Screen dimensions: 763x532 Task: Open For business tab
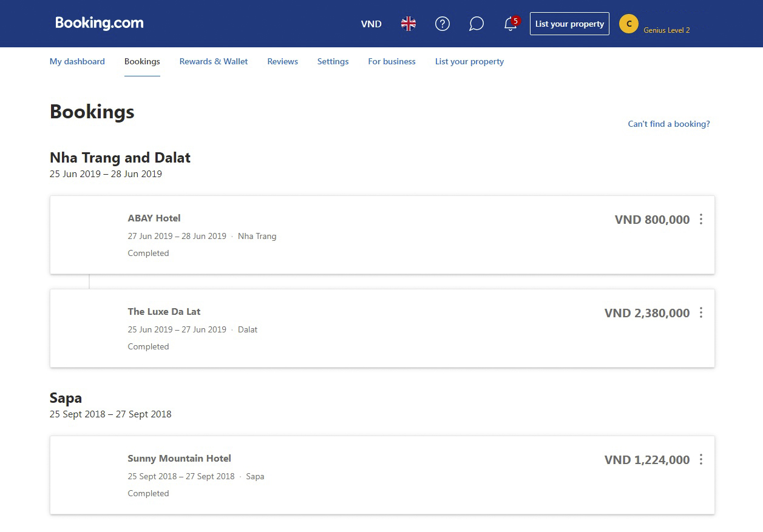392,61
